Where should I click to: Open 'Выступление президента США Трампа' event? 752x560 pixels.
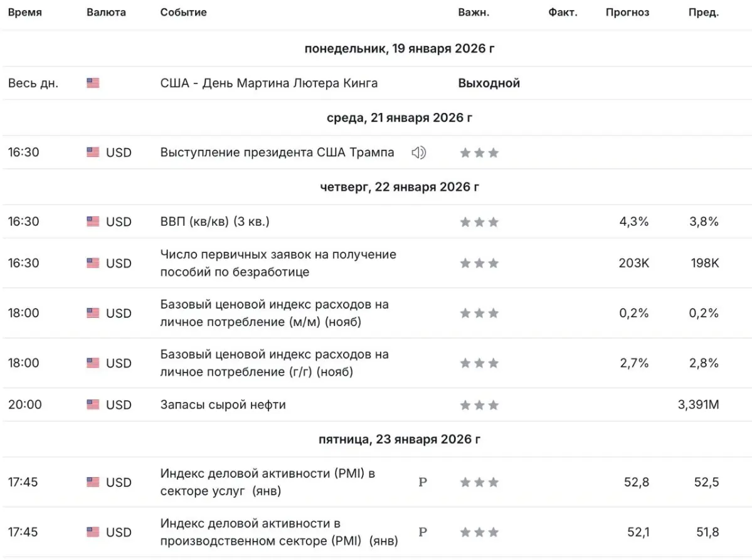point(277,152)
